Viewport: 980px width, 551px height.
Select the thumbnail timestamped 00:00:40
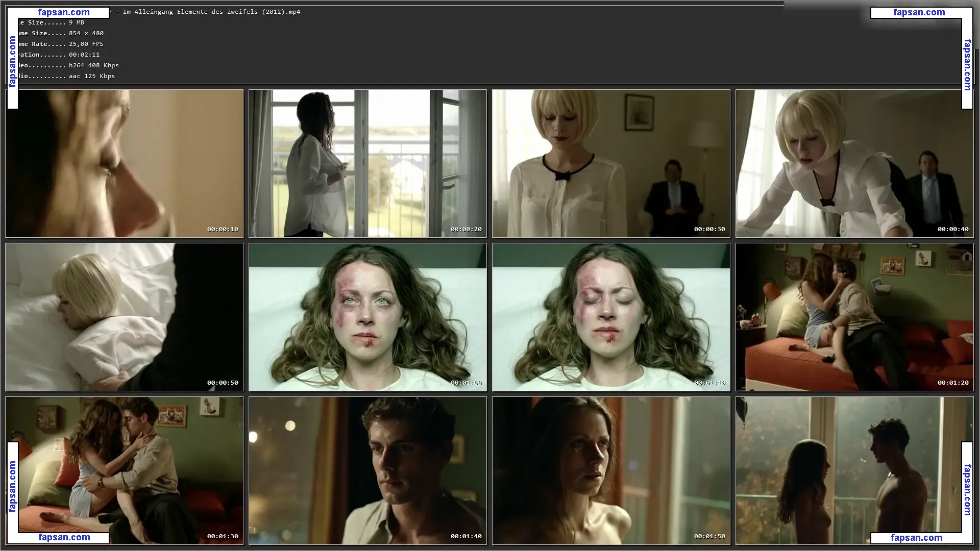(x=854, y=163)
